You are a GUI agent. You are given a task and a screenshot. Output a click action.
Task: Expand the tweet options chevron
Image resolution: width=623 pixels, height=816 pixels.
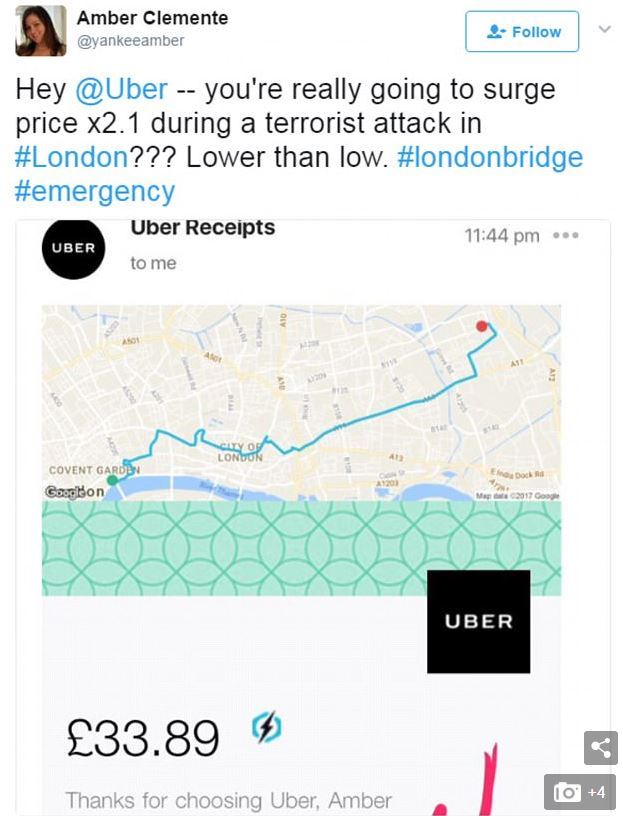[604, 29]
